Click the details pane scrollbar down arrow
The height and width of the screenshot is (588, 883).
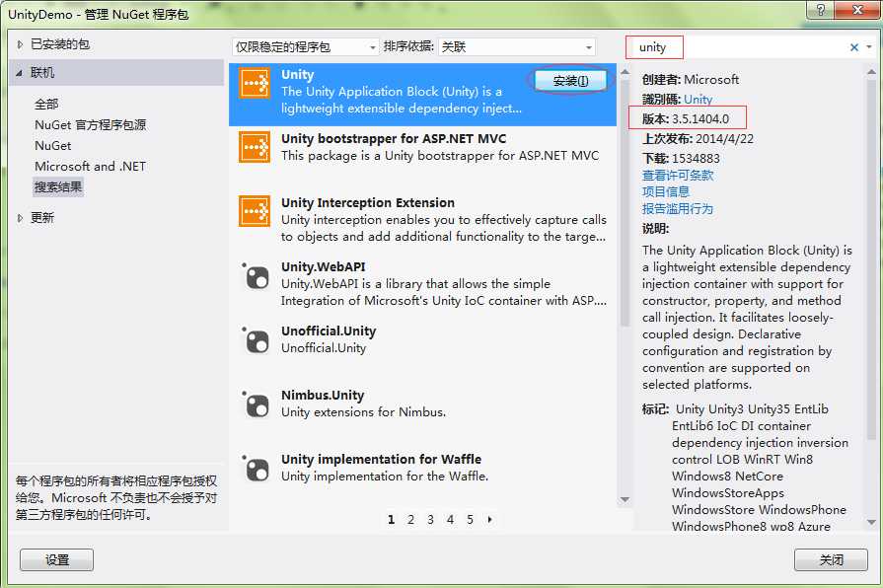pos(871,522)
